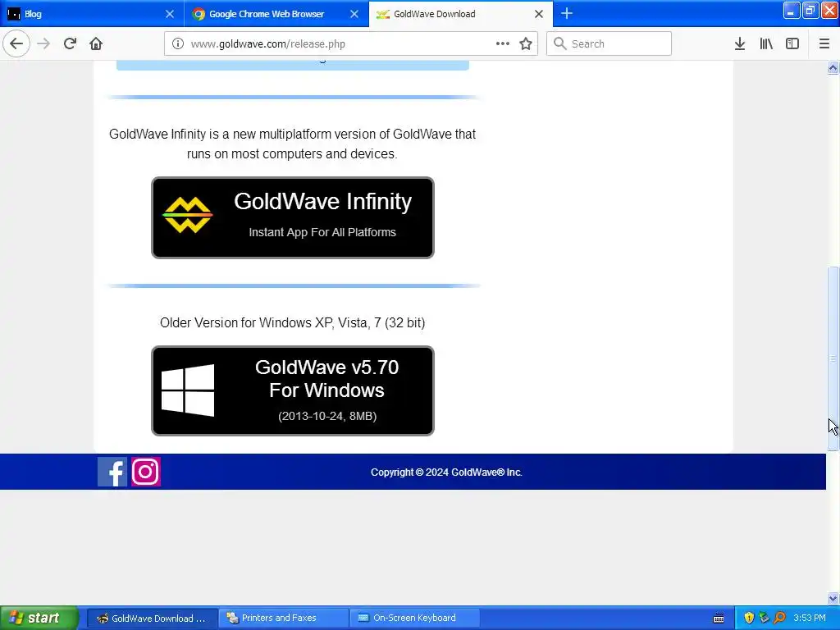Open the Downloads panel arrow
840x630 pixels.
(740, 43)
